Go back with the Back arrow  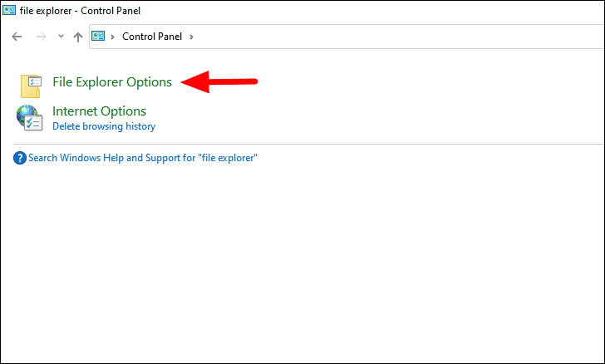[x=17, y=37]
